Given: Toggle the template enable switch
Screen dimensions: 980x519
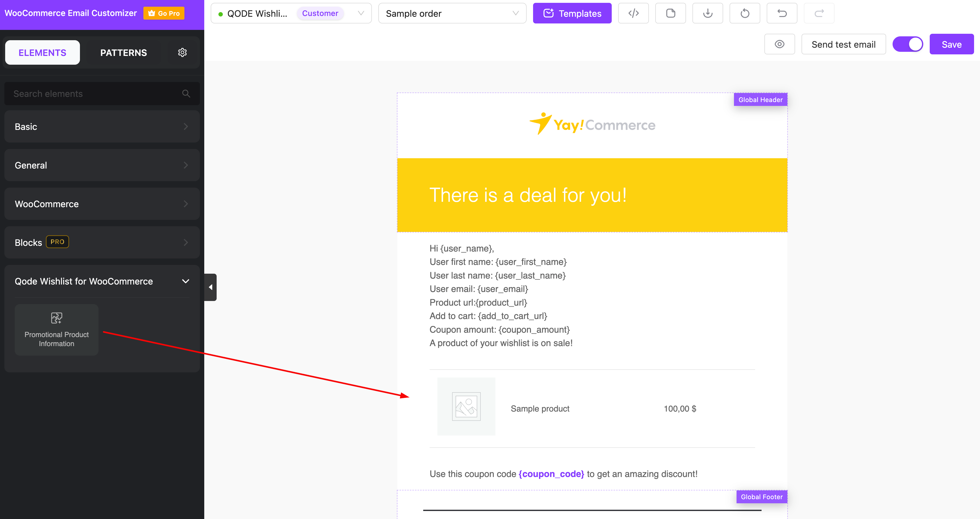Looking at the screenshot, I should pyautogui.click(x=907, y=44).
